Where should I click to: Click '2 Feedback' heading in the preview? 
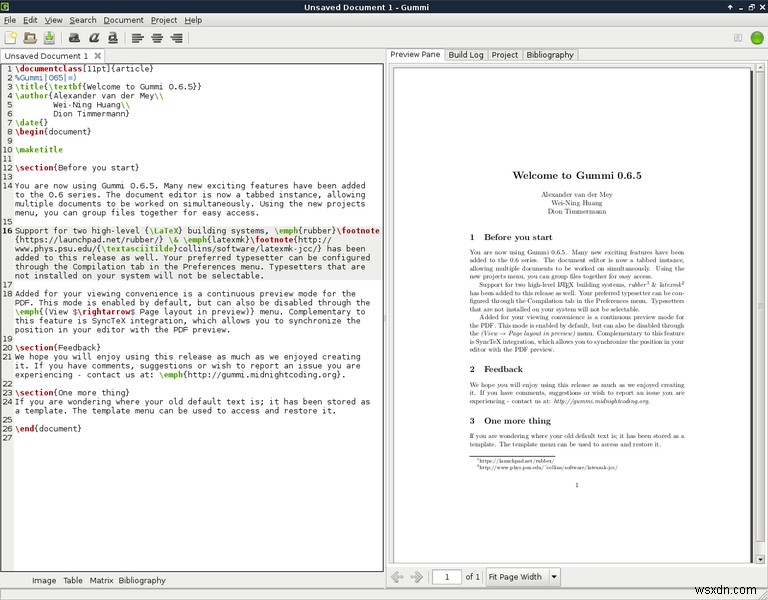pos(496,369)
